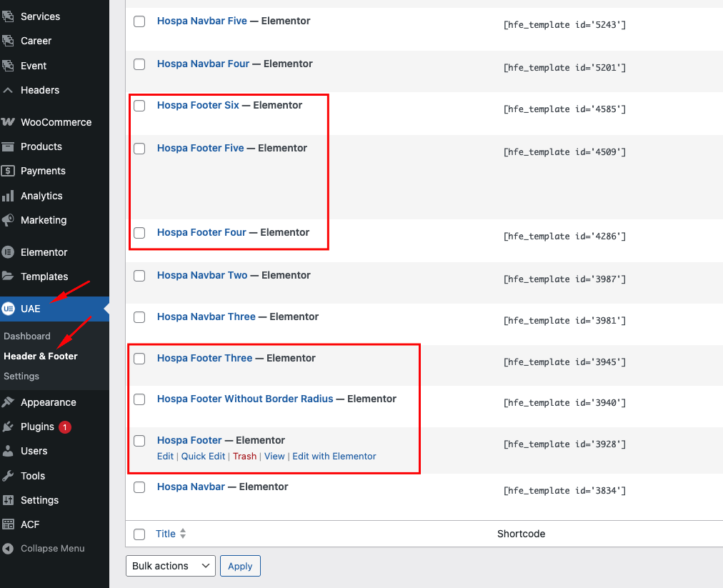This screenshot has height=588, width=723.
Task: Click shortcode for template id 4286
Action: (x=564, y=236)
